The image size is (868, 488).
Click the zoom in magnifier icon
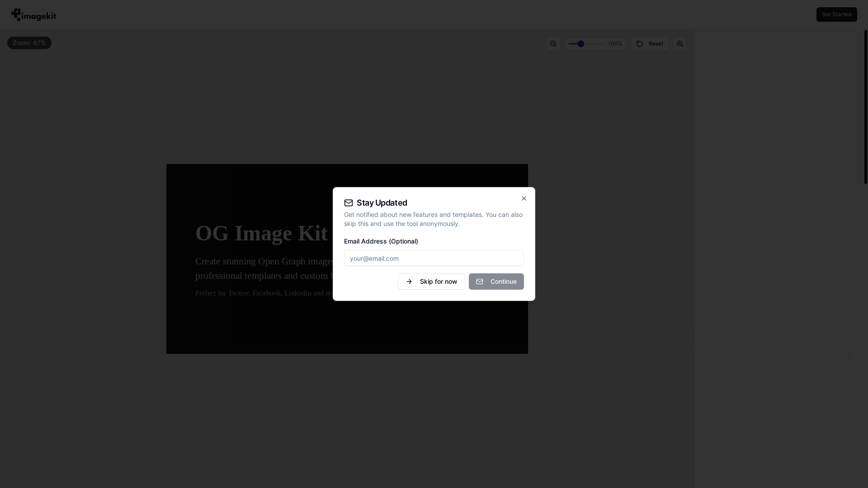[x=680, y=44]
